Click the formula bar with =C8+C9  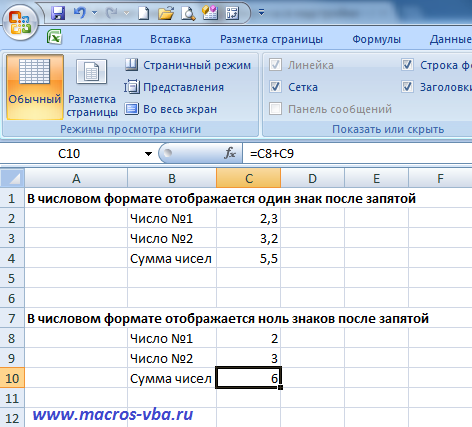click(357, 154)
